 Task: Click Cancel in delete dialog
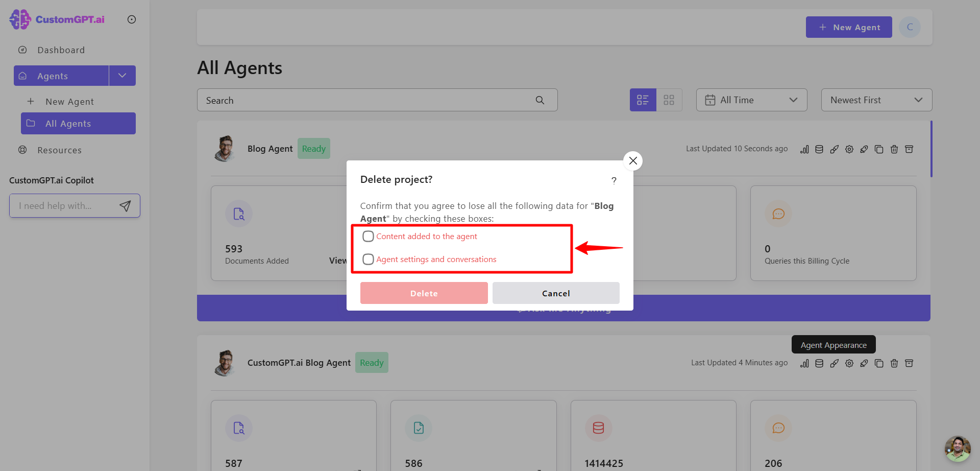(556, 293)
